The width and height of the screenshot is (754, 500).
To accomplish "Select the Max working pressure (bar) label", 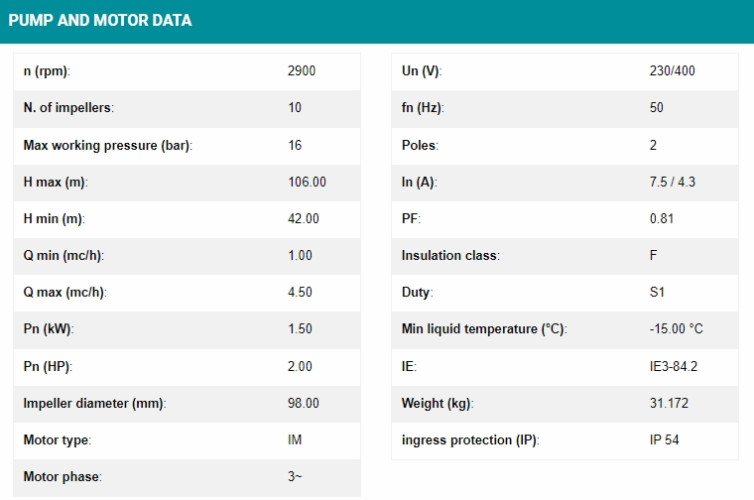I will [107, 145].
